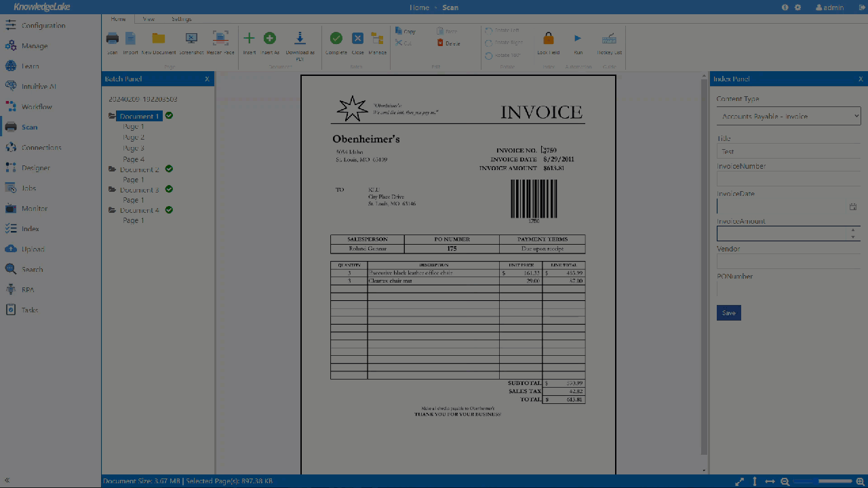868x488 pixels.
Task: Switch to the View ribbon tab
Action: (x=149, y=19)
